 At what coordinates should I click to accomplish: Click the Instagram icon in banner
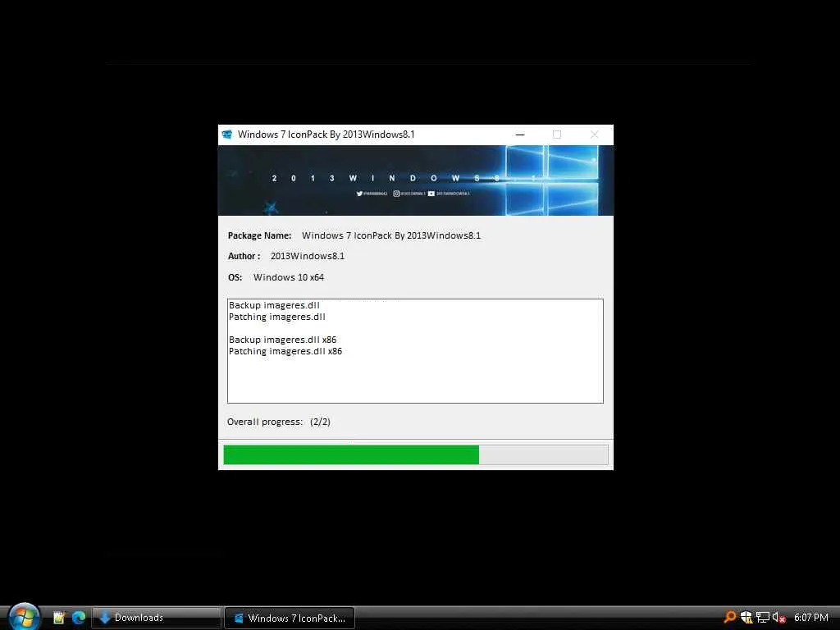point(396,194)
